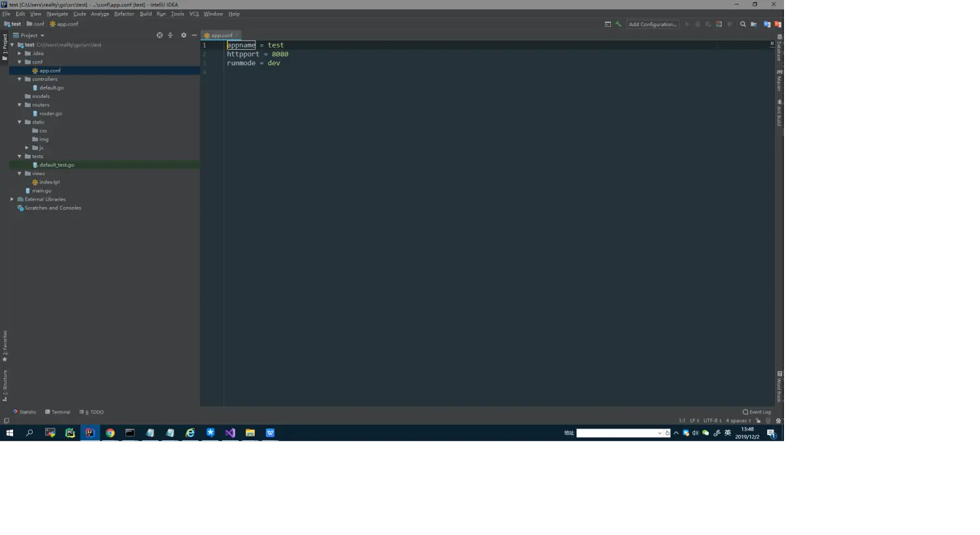Toggle the 1: Project tool window strip
Screen dimensions: 980x535
click(5, 47)
